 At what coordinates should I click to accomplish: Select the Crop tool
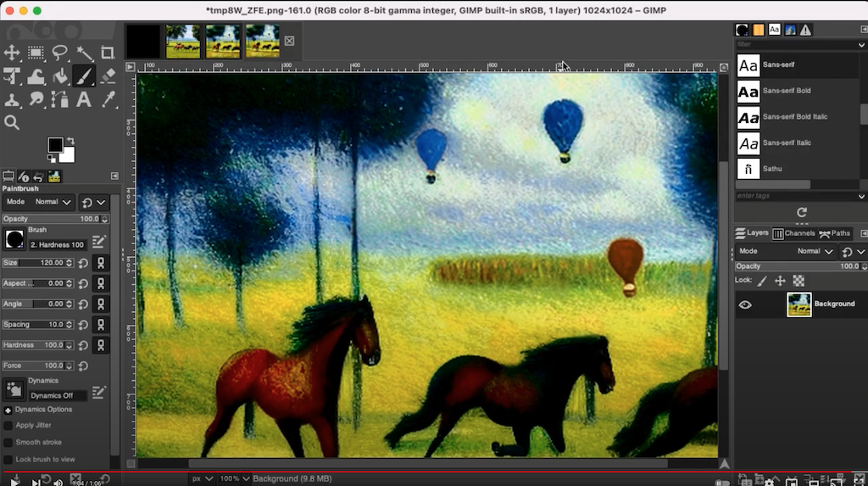[x=108, y=53]
